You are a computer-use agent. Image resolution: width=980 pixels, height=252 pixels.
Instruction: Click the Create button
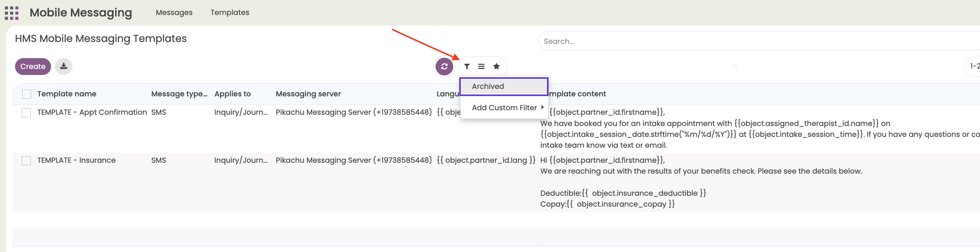[33, 66]
